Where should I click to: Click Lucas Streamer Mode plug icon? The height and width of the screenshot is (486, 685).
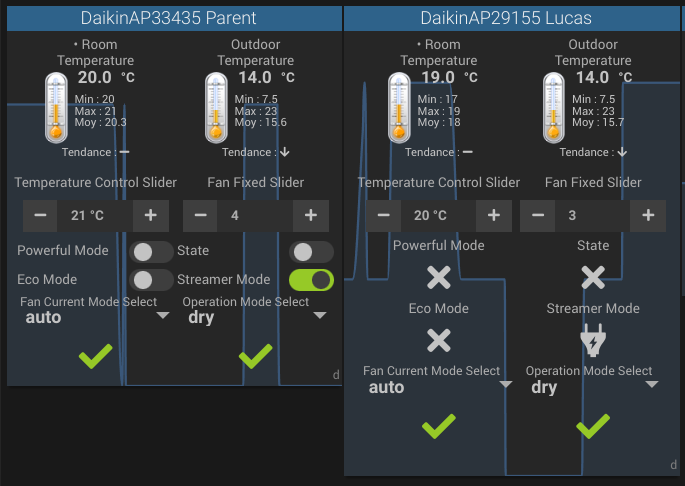593,340
